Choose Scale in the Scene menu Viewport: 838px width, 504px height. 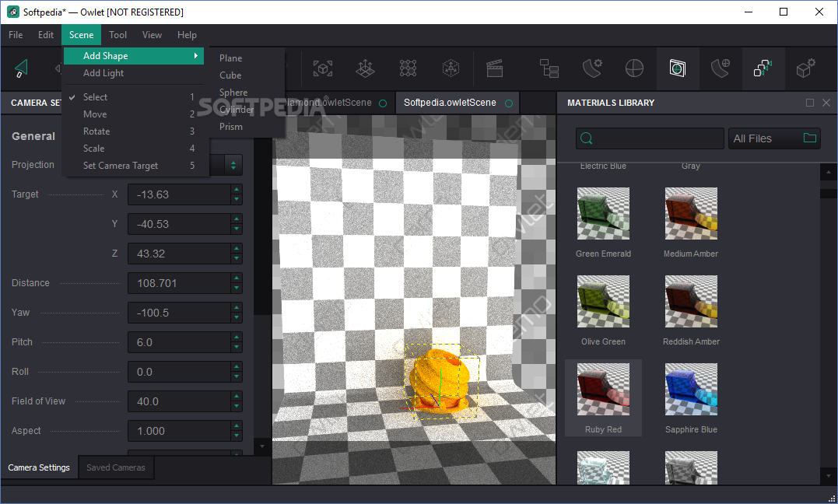click(x=134, y=149)
